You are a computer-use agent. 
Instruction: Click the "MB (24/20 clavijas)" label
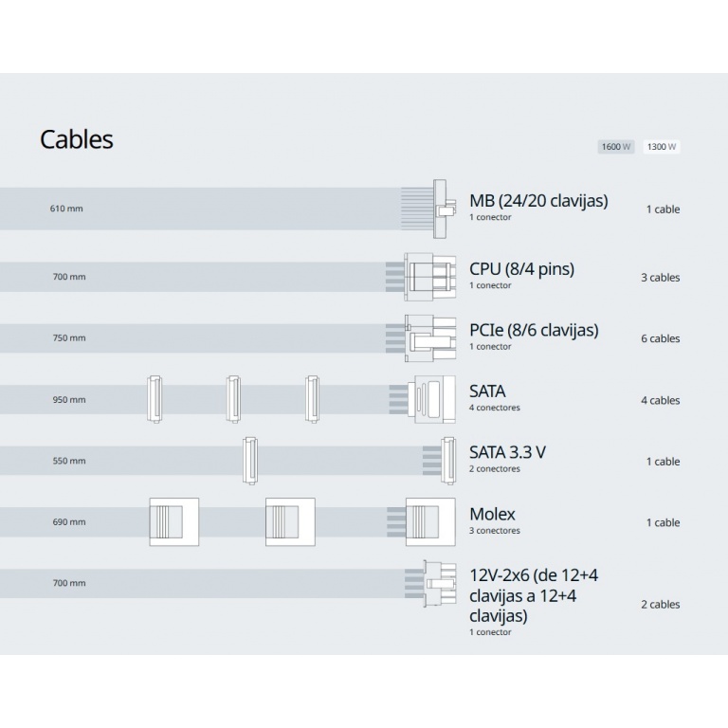(x=538, y=201)
